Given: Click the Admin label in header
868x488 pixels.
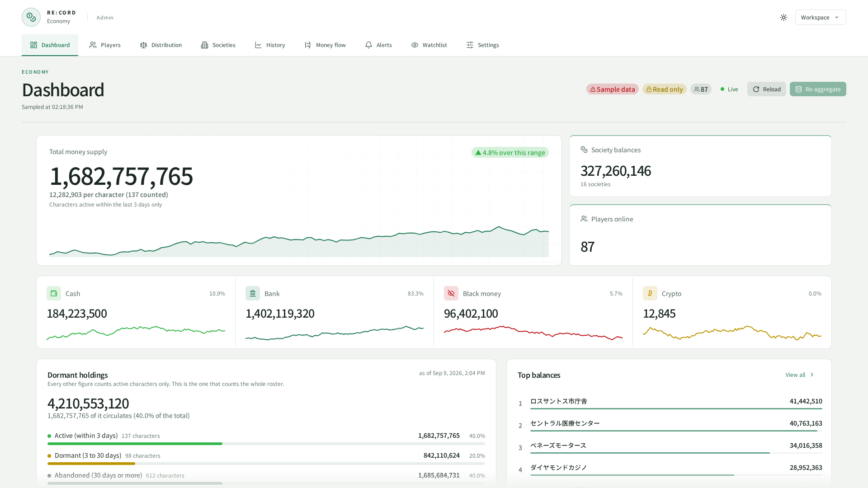Looking at the screenshot, I should pos(105,18).
